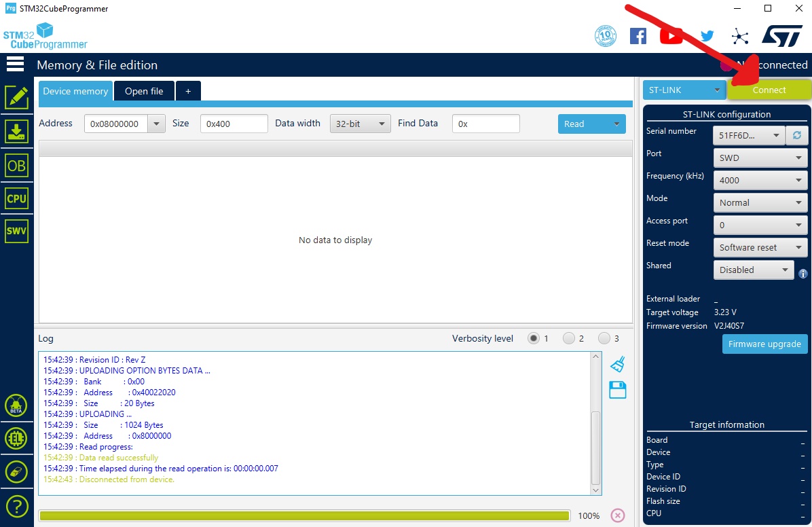The width and height of the screenshot is (812, 527).
Task: Open the Erasing & Programming download icon
Action: coord(16,131)
